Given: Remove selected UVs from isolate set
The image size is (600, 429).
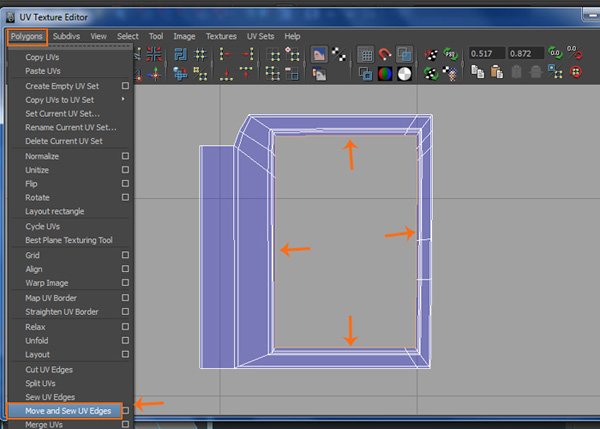Looking at the screenshot, I should click(x=292, y=73).
